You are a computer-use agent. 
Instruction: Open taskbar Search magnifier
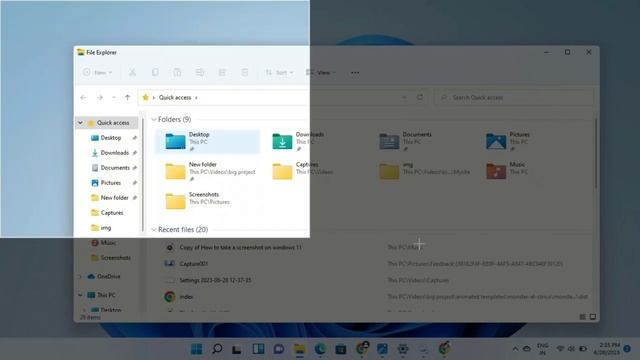[x=217, y=349]
